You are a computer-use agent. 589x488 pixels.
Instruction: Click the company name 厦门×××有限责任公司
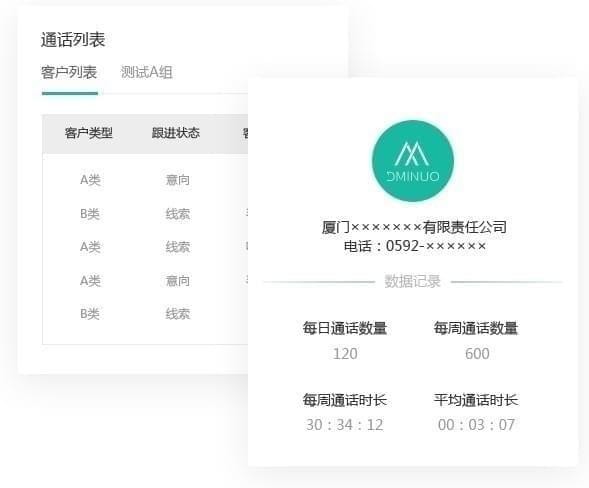click(x=414, y=227)
